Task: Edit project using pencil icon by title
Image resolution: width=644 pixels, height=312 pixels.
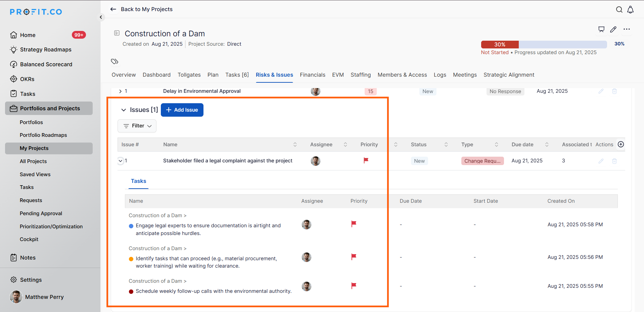Action: tap(613, 29)
